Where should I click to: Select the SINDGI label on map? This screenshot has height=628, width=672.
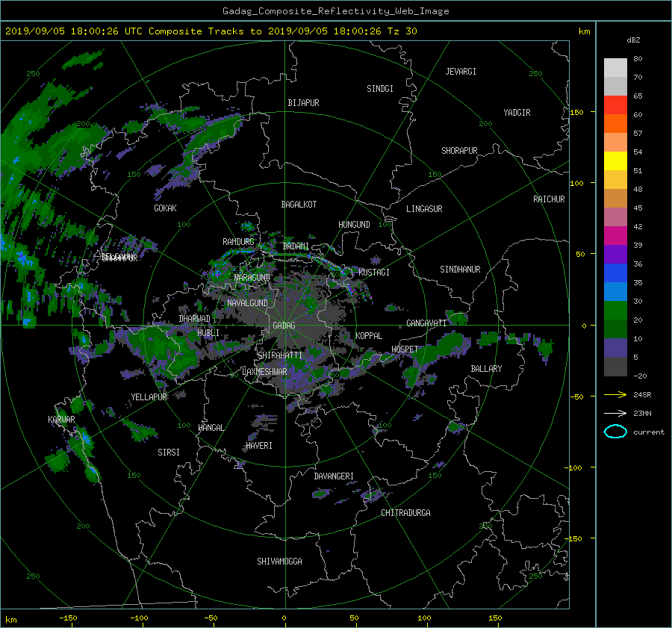380,89
